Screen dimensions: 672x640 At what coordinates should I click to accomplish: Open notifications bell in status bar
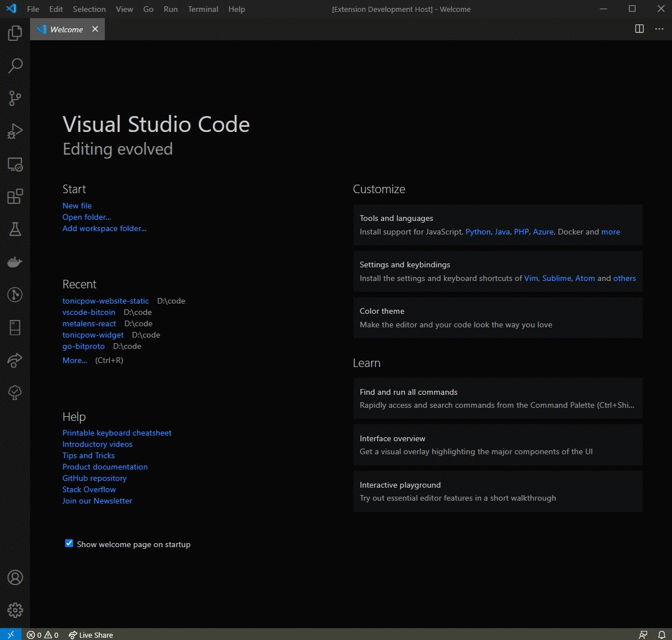tap(662, 635)
